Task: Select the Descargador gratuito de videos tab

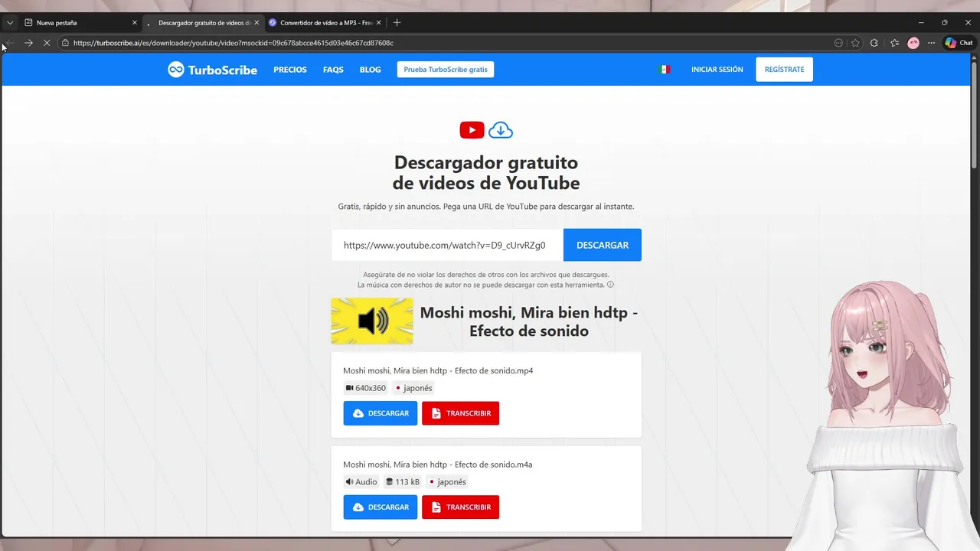Action: 203,23
